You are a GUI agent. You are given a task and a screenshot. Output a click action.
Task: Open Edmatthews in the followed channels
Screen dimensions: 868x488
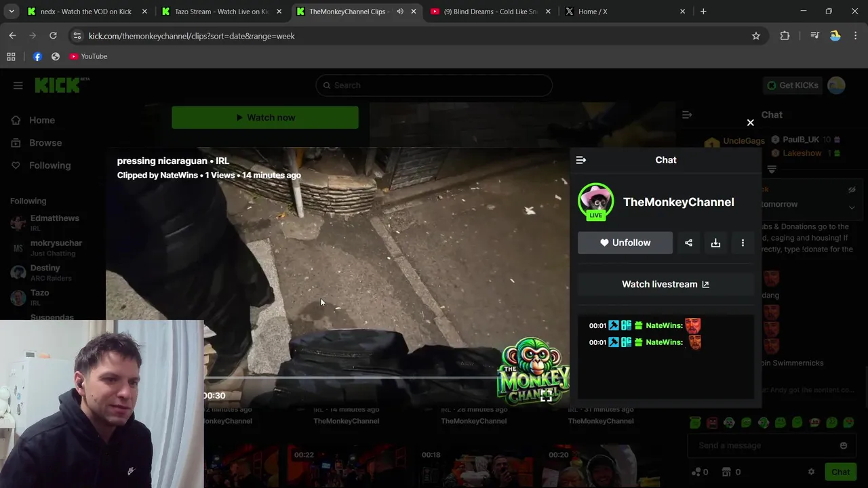click(54, 222)
